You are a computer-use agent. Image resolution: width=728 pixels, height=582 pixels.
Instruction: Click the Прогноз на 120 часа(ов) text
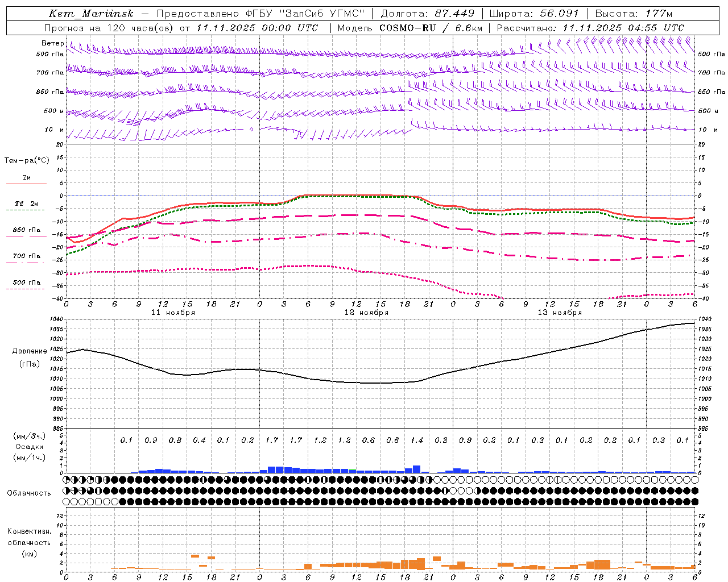coord(109,28)
